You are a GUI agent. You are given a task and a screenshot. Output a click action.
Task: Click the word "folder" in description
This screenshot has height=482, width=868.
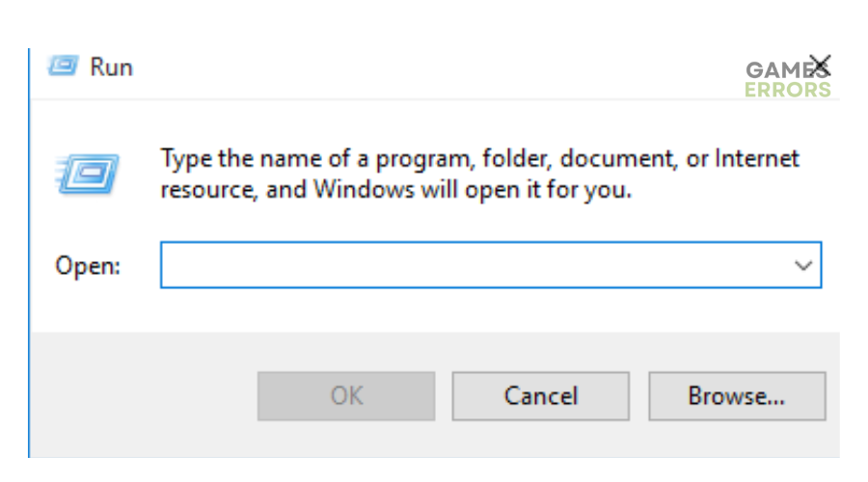[x=517, y=159]
